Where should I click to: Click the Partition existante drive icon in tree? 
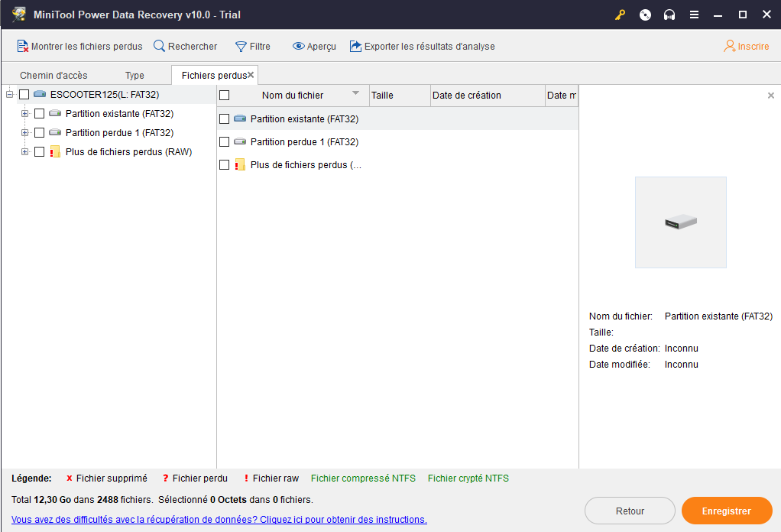55,114
